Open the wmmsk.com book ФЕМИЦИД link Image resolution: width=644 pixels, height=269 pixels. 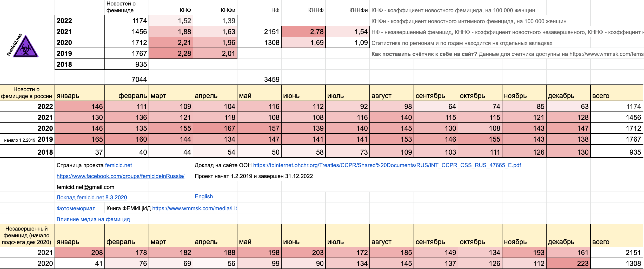195,208
